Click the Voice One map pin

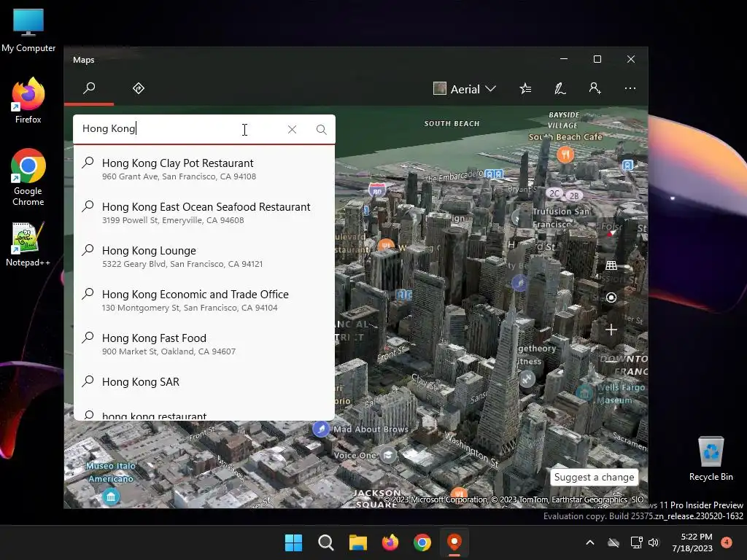click(388, 455)
